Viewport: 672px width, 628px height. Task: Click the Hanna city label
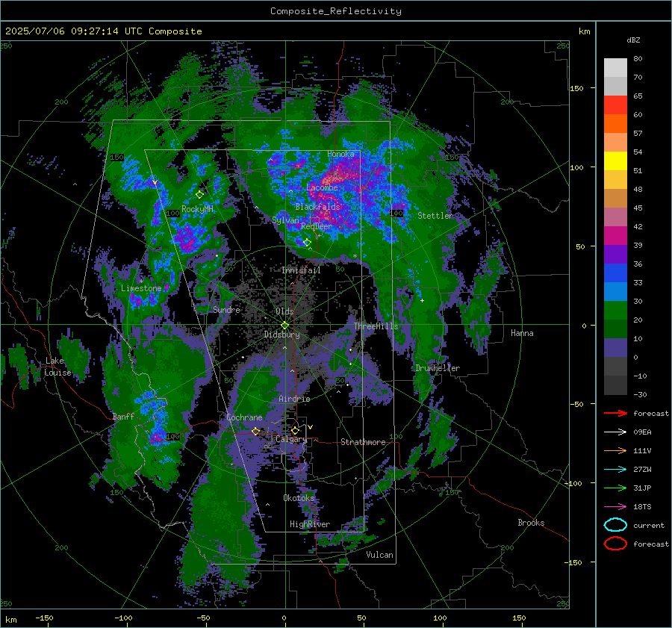point(522,333)
